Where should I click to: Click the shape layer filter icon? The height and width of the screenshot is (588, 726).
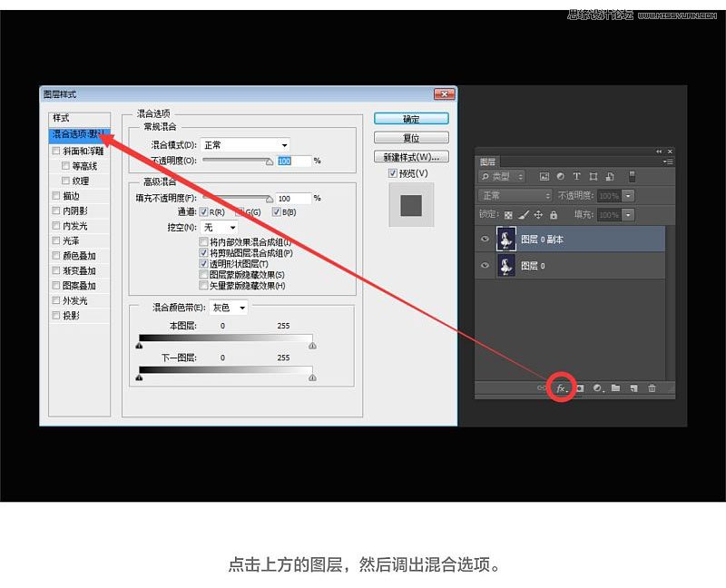tap(594, 176)
